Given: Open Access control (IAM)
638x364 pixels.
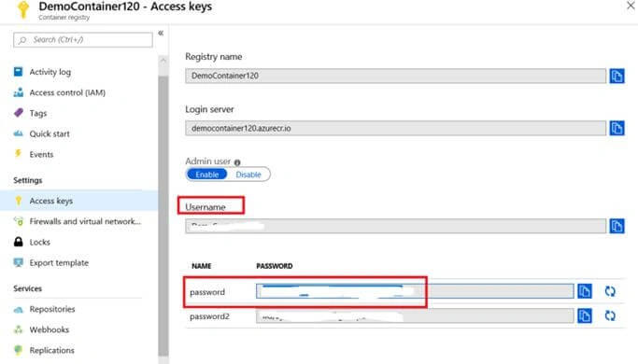Looking at the screenshot, I should tap(67, 92).
